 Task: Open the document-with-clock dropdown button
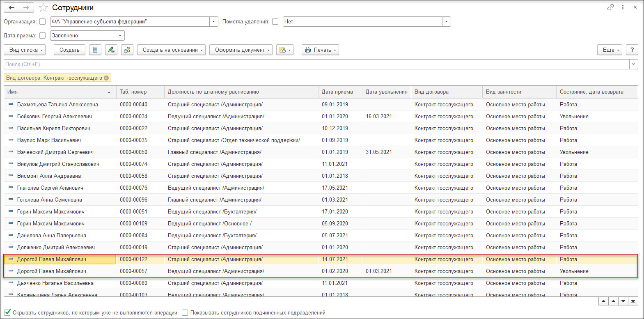[285, 50]
